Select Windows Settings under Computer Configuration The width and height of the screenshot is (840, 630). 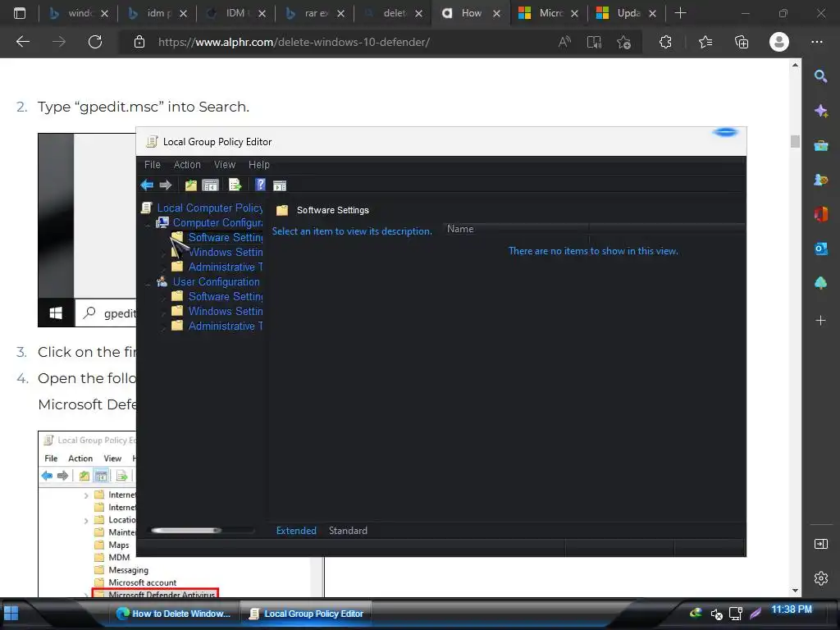coord(225,253)
